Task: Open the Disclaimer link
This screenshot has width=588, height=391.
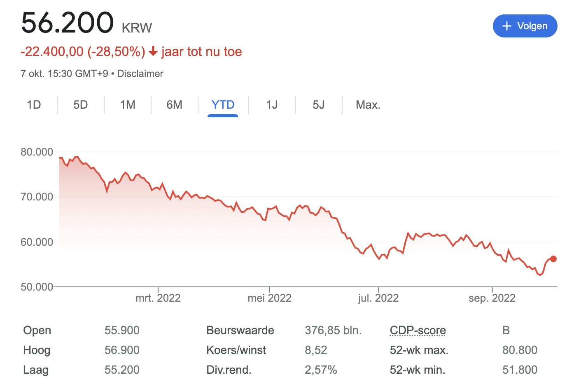Action: (140, 74)
